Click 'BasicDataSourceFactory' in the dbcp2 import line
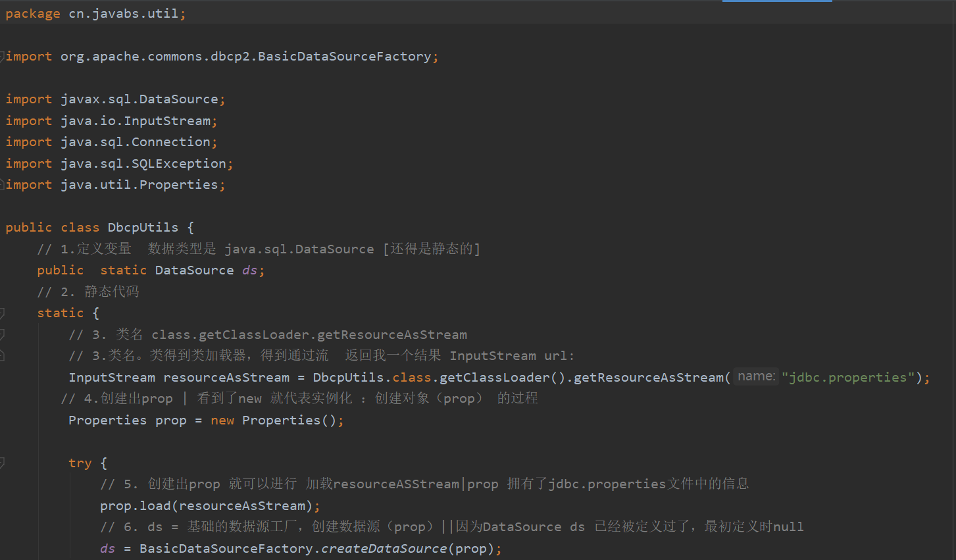Viewport: 956px width, 560px height. 344,57
